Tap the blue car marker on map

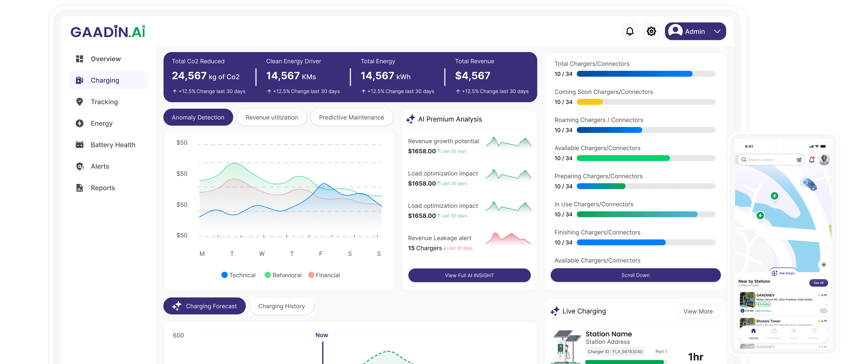tap(809, 184)
